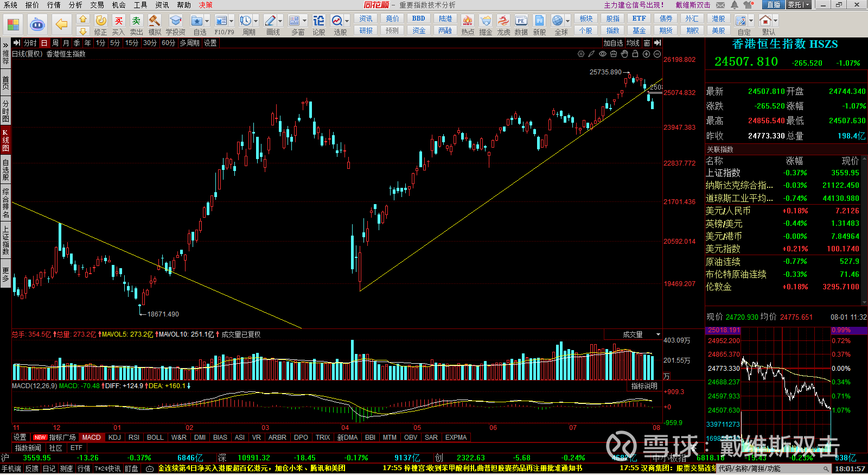Toggle 均线 moving average display

click(x=633, y=43)
